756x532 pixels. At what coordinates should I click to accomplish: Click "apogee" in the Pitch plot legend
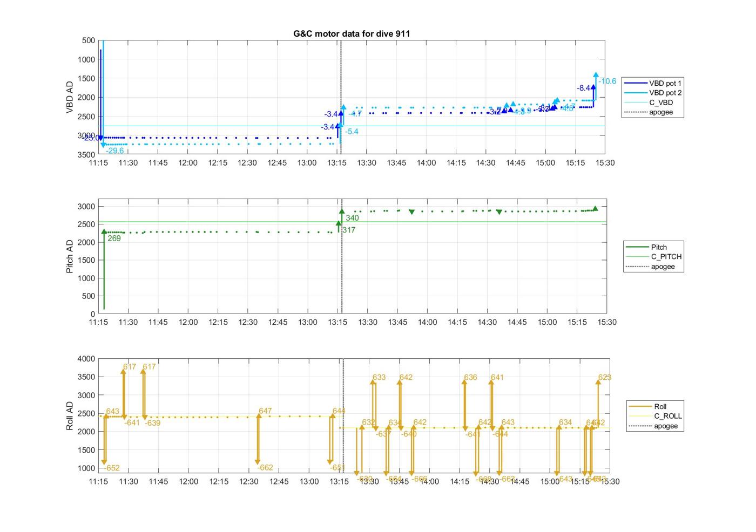[x=651, y=267]
